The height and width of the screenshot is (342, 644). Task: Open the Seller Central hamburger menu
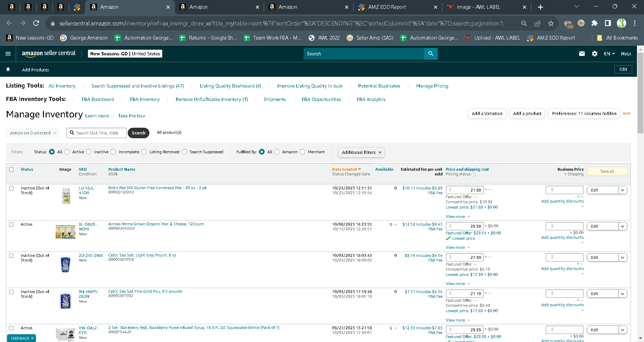8,54
